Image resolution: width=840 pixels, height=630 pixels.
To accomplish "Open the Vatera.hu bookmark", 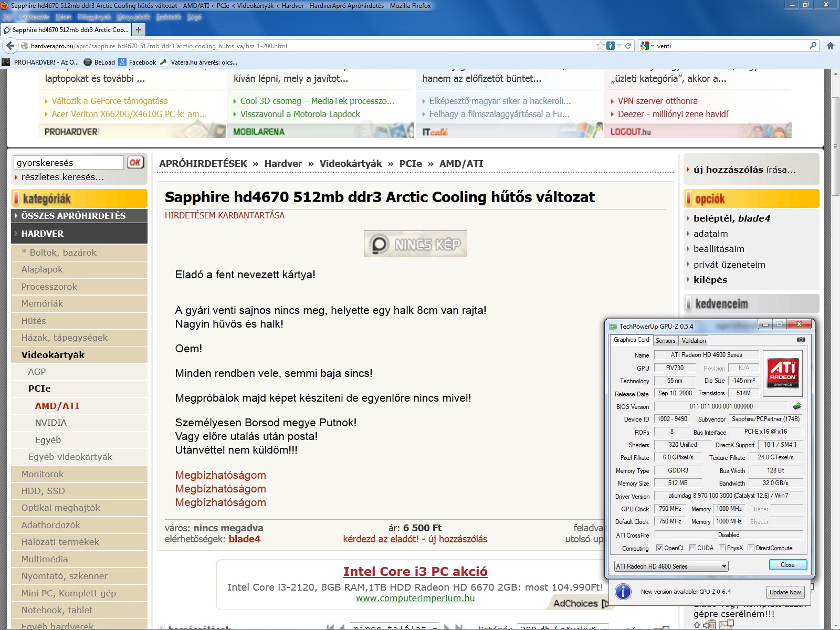I will tap(198, 62).
